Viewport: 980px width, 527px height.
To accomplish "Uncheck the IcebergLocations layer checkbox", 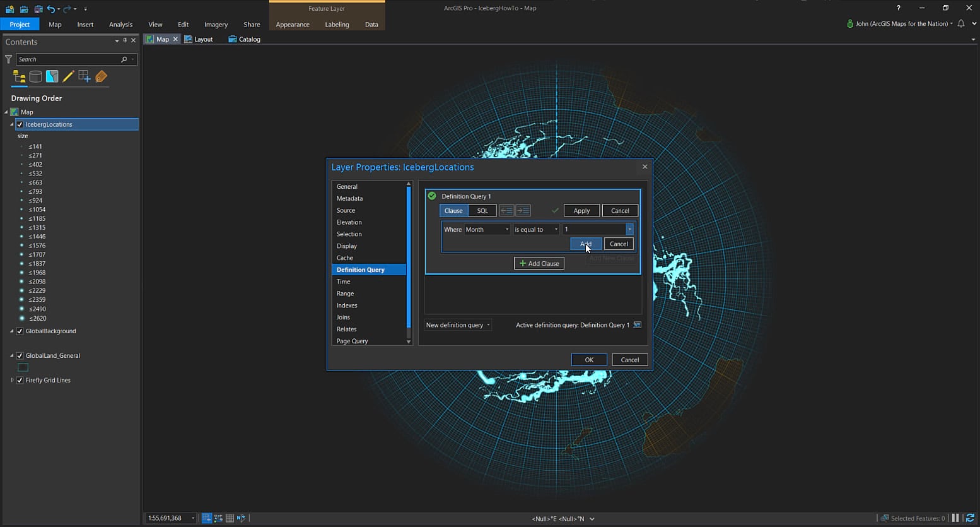I will click(x=20, y=124).
